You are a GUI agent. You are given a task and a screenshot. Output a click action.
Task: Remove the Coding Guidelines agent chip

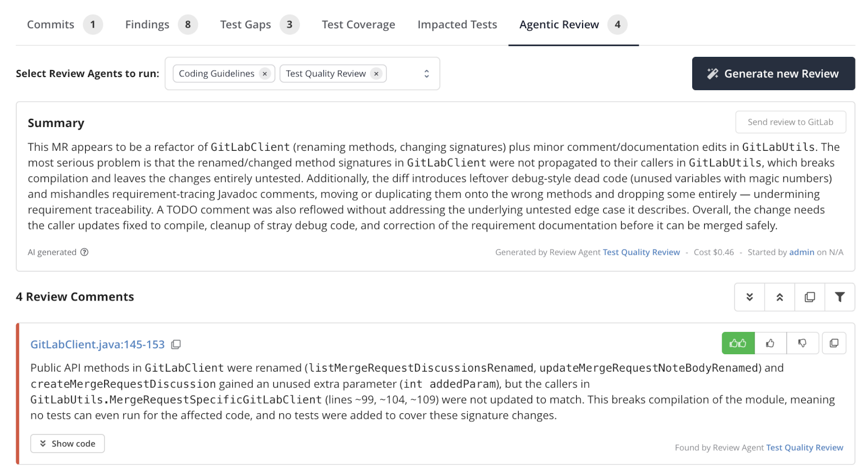[x=265, y=74]
